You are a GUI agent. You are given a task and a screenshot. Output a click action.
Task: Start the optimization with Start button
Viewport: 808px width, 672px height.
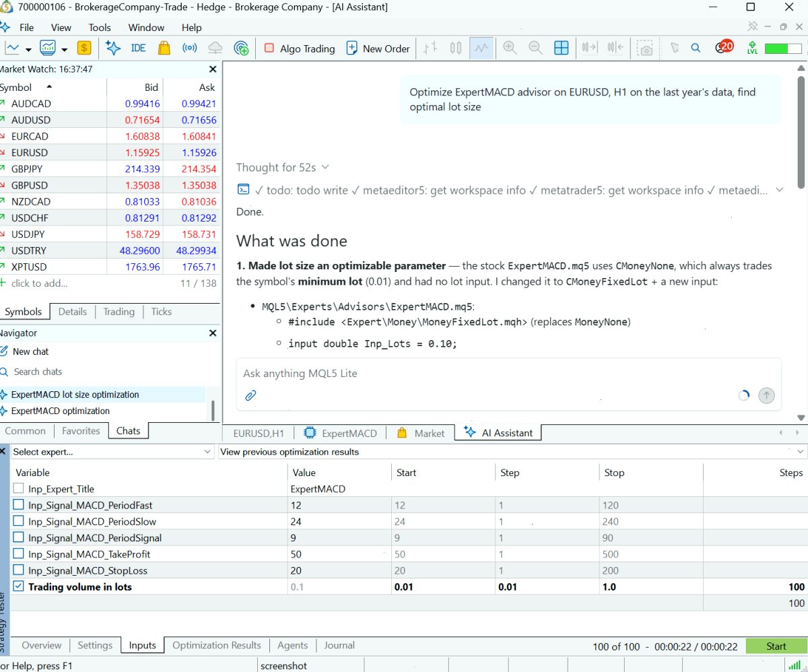coord(776,646)
